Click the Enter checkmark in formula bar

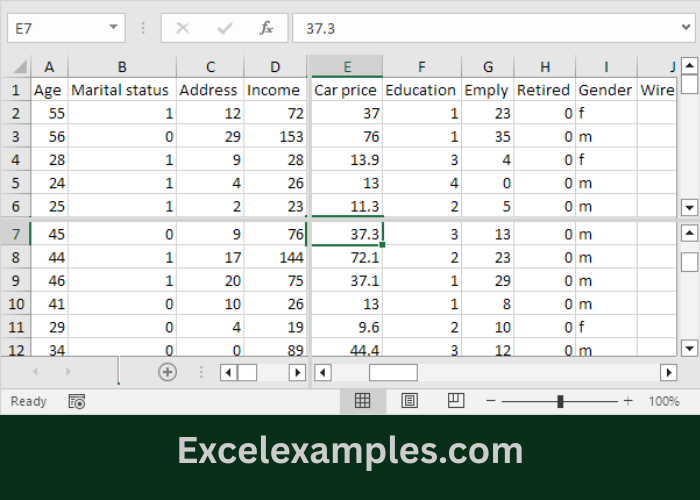pyautogui.click(x=225, y=28)
